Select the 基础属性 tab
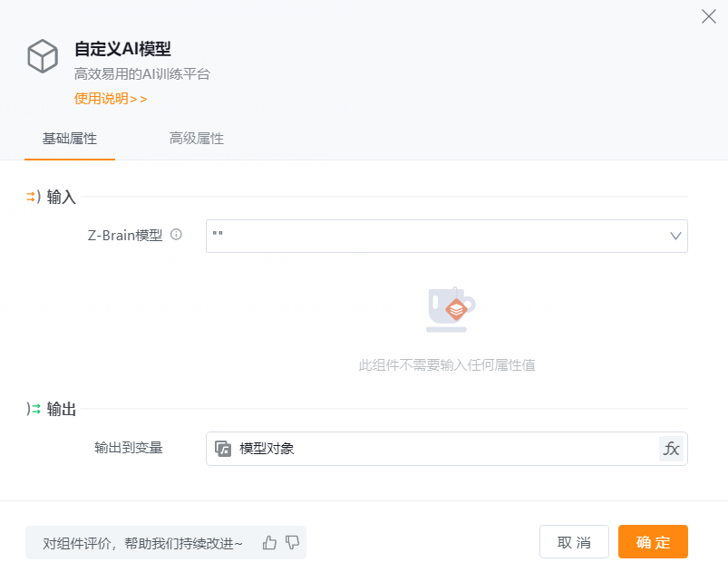Viewport: 728px width, 572px height. point(70,139)
